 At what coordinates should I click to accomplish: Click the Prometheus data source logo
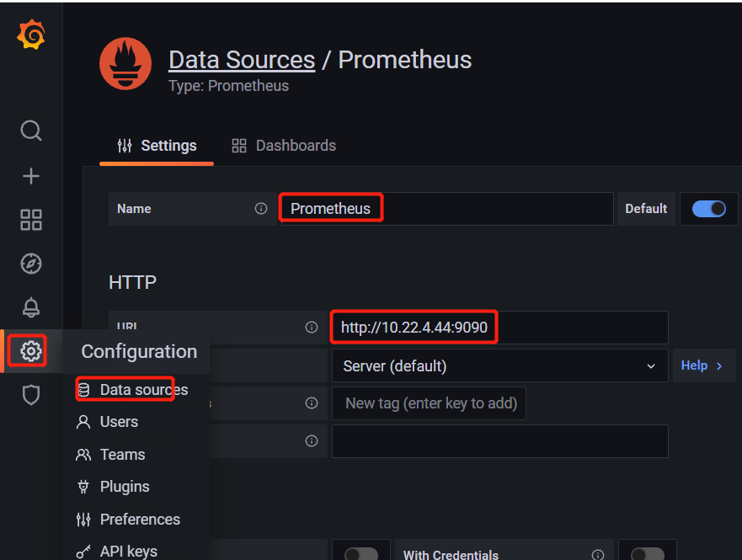point(125,63)
